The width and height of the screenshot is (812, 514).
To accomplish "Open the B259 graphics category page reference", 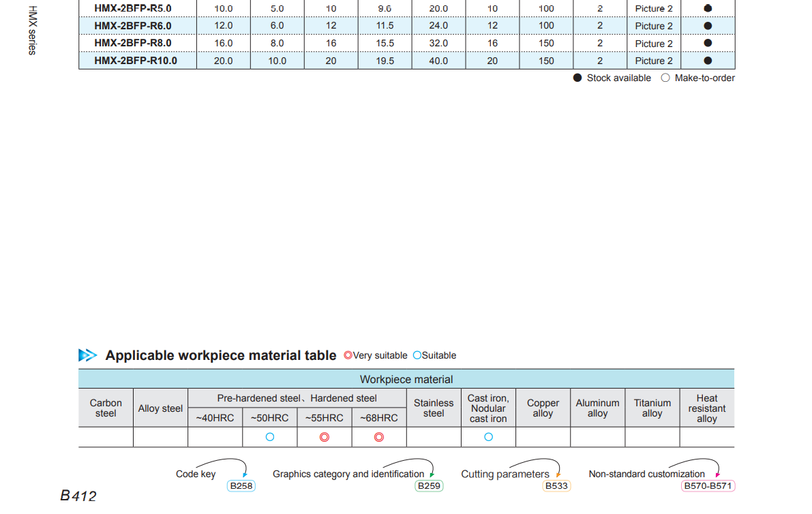I will coord(428,486).
